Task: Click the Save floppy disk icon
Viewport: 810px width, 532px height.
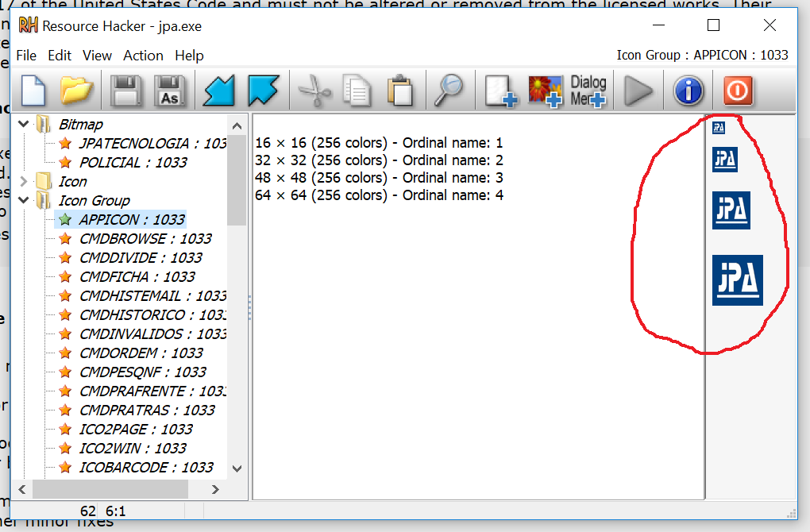Action: 126,91
